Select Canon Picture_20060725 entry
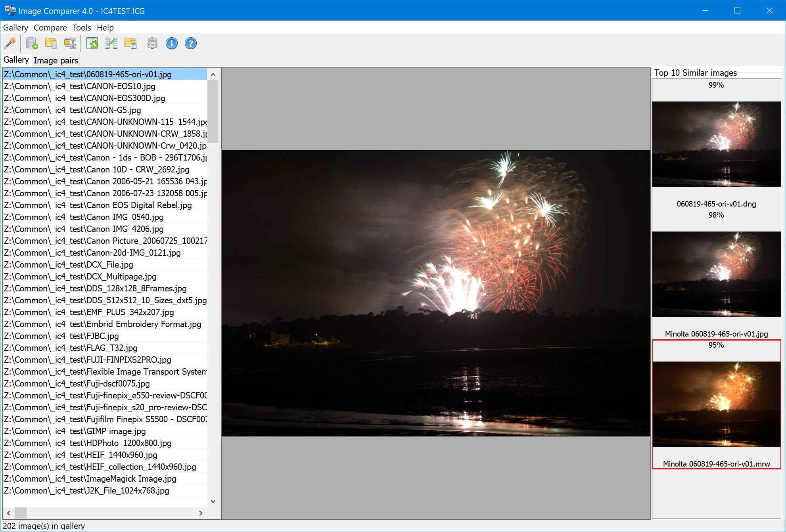The height and width of the screenshot is (532, 786). tap(105, 241)
